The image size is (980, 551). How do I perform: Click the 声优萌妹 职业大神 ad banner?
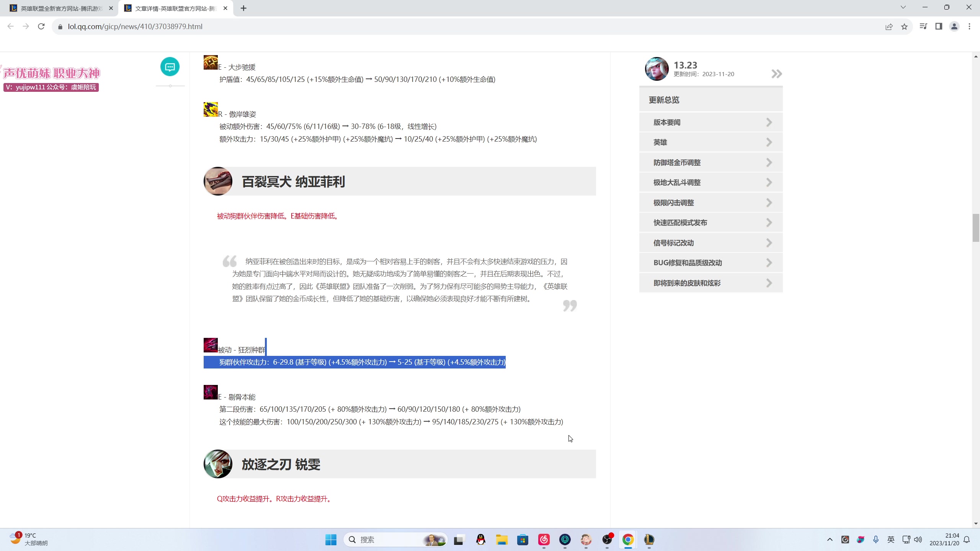coord(51,78)
